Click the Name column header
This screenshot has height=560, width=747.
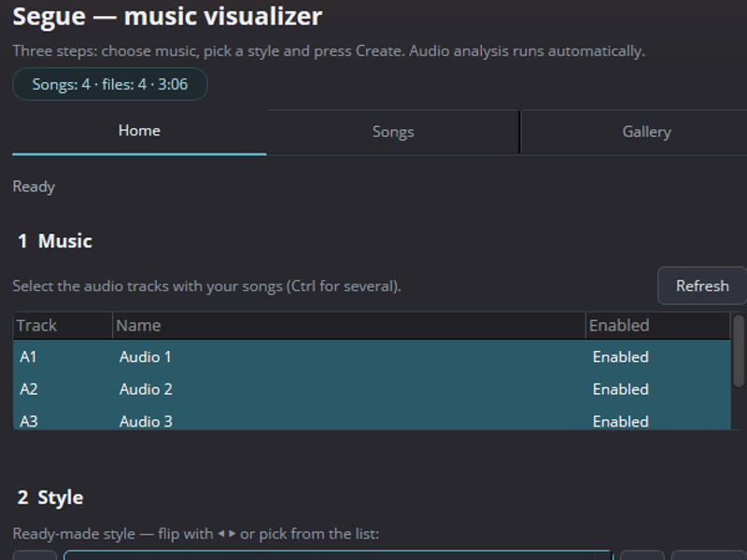pyautogui.click(x=348, y=326)
